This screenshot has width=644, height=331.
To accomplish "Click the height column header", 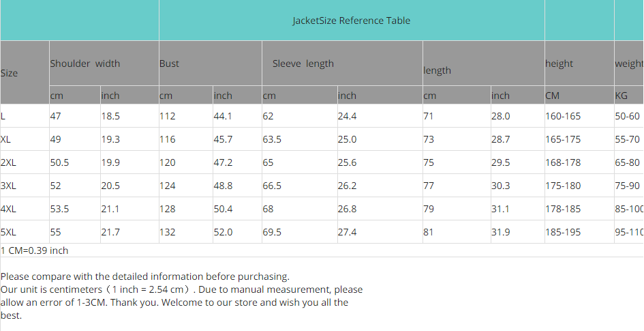I will click(x=559, y=63).
